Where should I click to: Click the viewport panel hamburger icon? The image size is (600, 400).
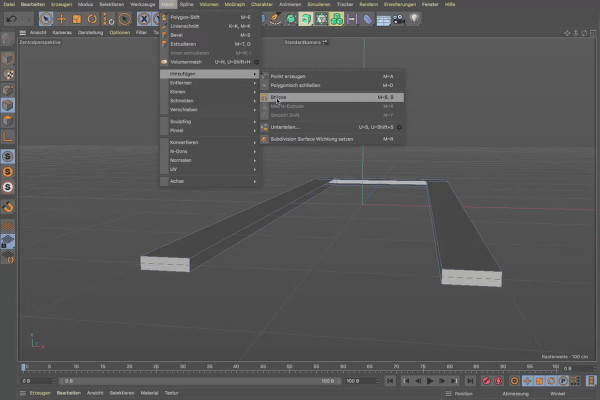23,33
